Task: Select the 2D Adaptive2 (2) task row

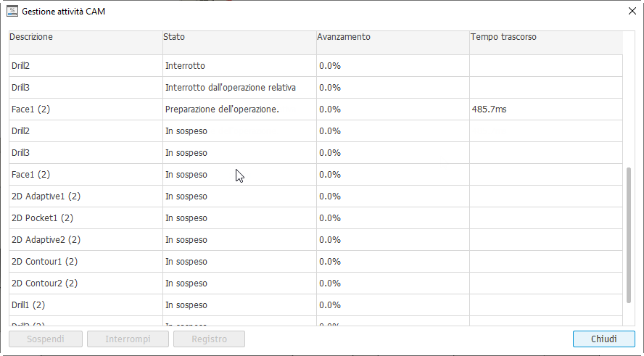Action: pyautogui.click(x=86, y=240)
